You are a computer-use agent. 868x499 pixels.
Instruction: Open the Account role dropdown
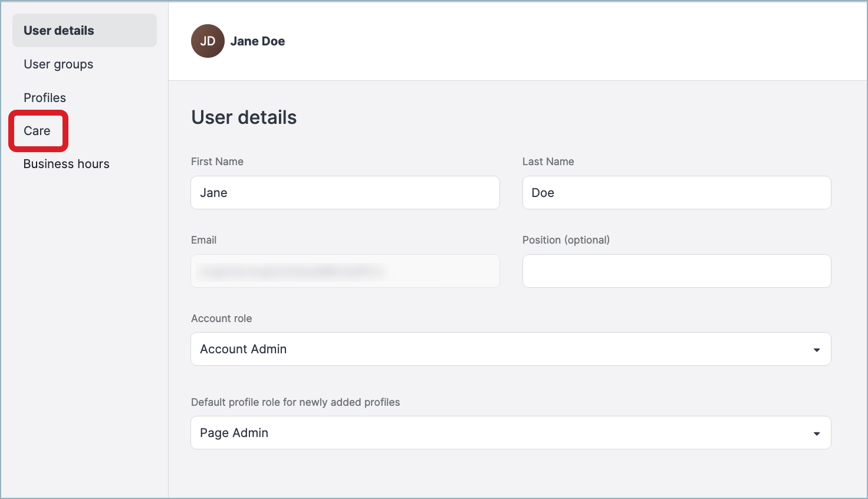tap(510, 349)
